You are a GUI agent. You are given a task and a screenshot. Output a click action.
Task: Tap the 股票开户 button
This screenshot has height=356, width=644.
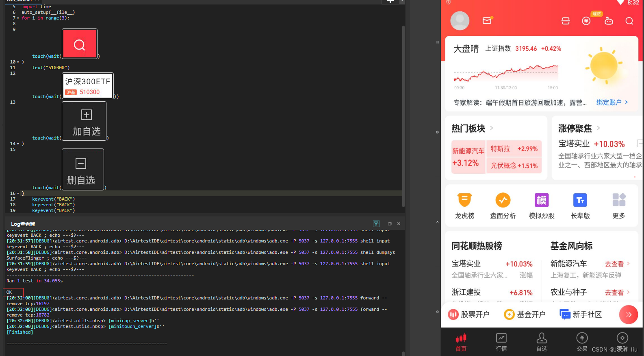(x=469, y=315)
